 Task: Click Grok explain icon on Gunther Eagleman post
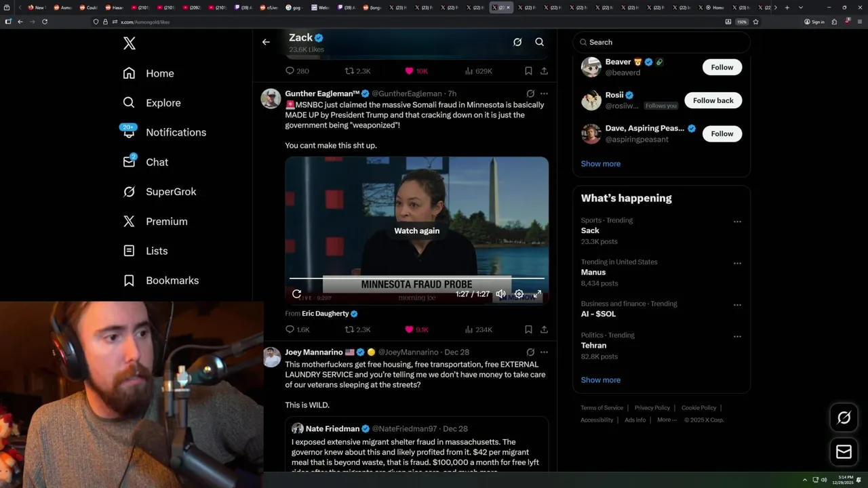pyautogui.click(x=530, y=94)
